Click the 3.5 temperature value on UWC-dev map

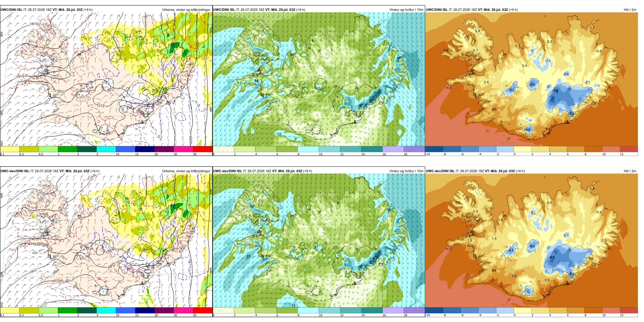547,281
